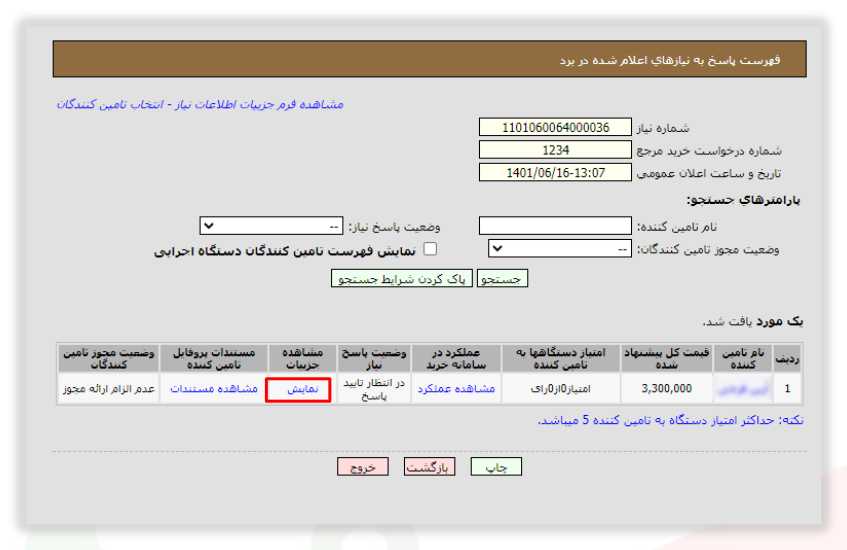Click the شماره درخواست خرید مرجع field
This screenshot has width=847, height=550.
555,150
